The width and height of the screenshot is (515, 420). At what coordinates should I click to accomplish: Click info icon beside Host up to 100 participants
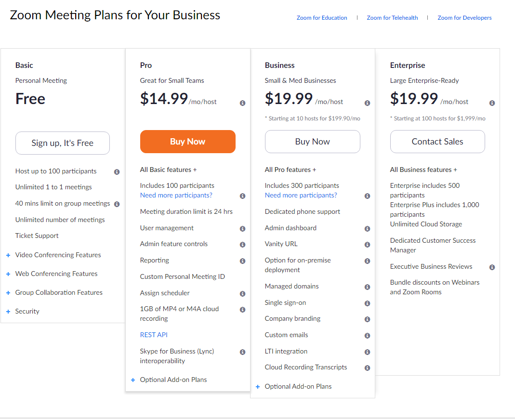pos(117,172)
